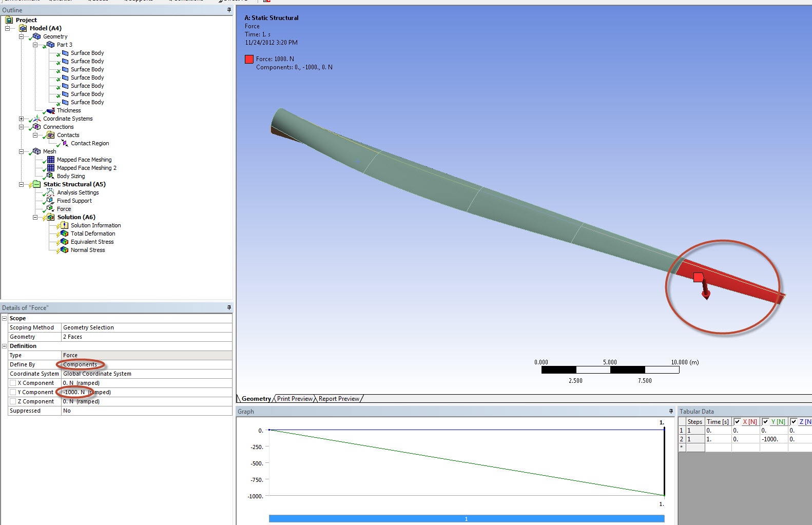Collapse the Model (A4) tree node
This screenshot has height=525, width=812.
7,28
